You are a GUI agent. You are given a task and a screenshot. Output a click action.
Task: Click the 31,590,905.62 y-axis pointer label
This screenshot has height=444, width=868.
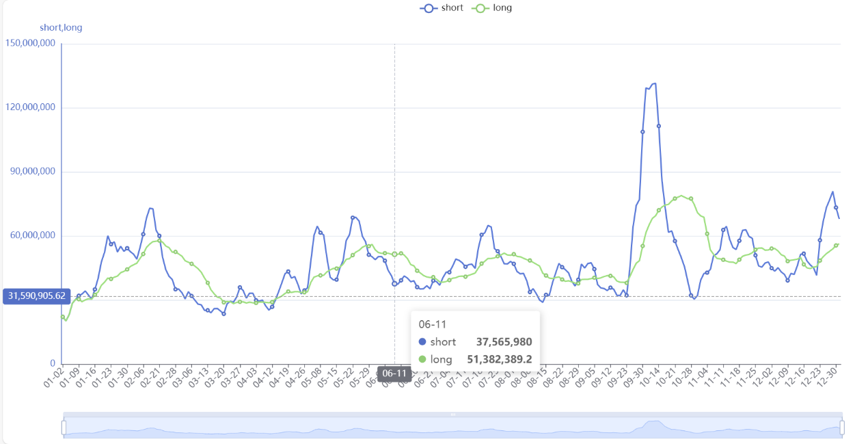(x=37, y=296)
